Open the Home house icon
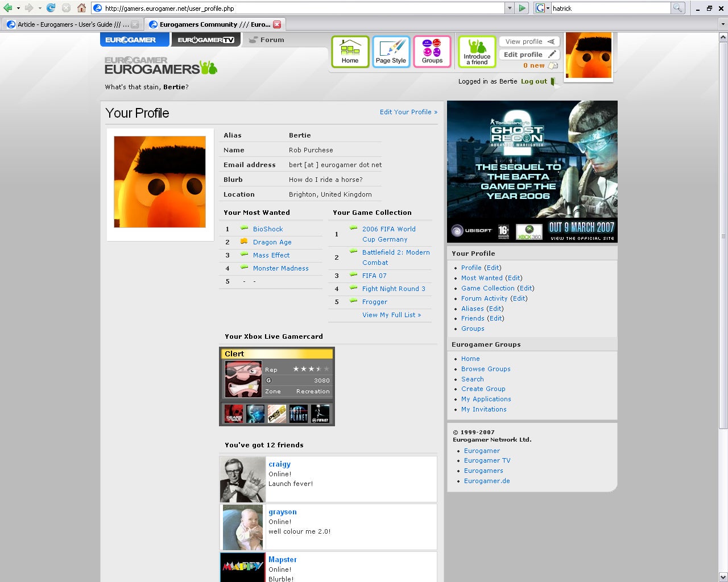The width and height of the screenshot is (728, 582). pyautogui.click(x=350, y=52)
